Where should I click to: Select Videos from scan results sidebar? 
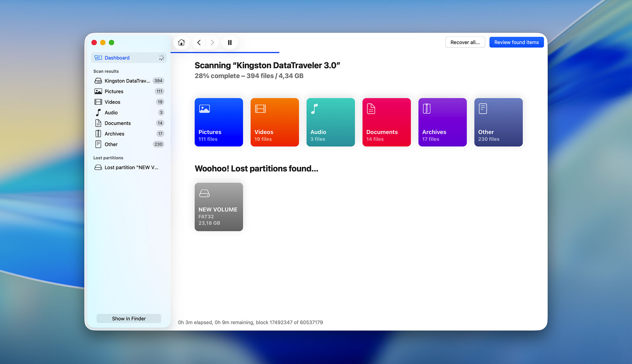(112, 102)
